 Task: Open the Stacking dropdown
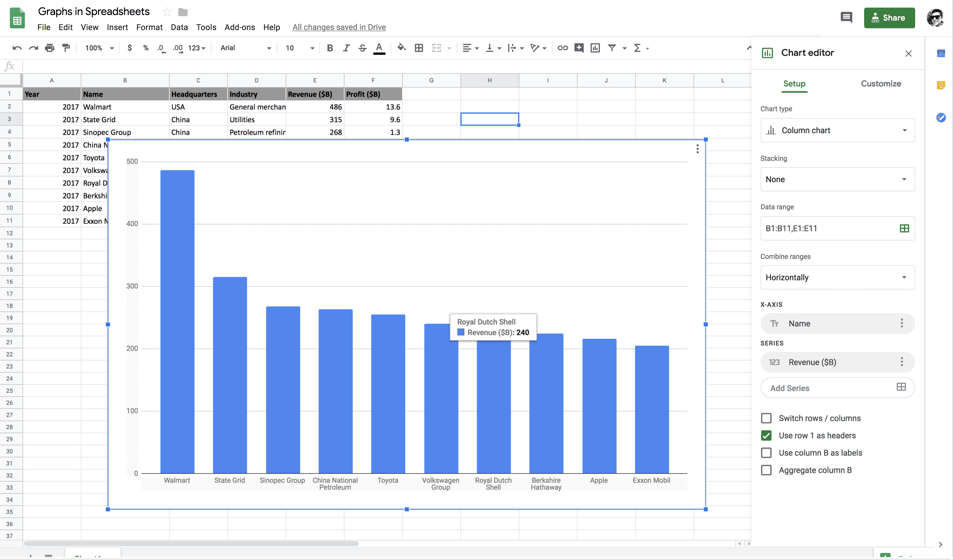point(837,179)
